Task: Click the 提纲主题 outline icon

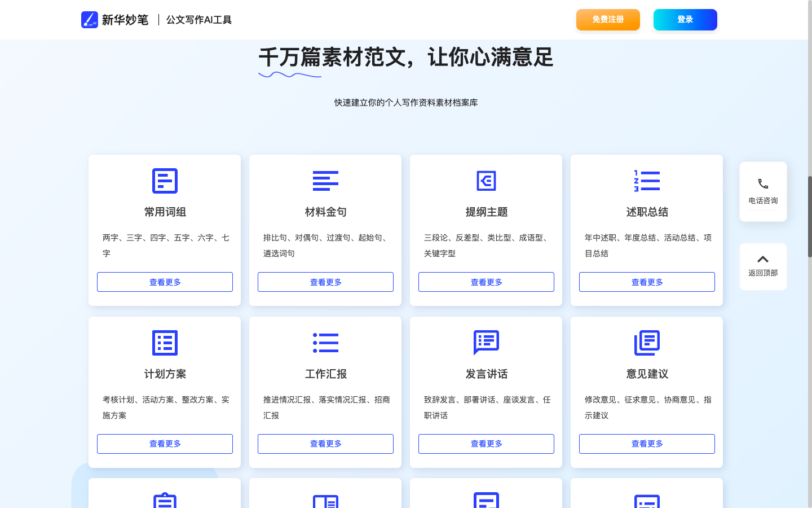Action: 486,181
